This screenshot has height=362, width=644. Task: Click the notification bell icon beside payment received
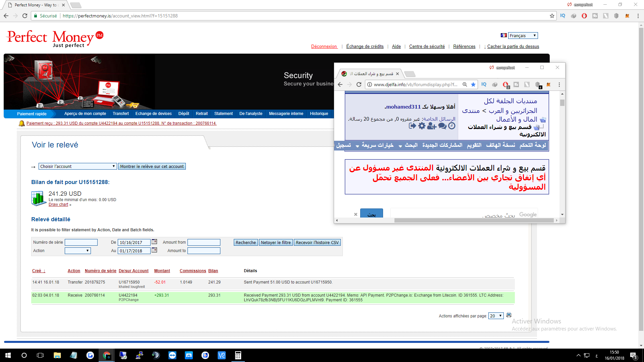(22, 123)
